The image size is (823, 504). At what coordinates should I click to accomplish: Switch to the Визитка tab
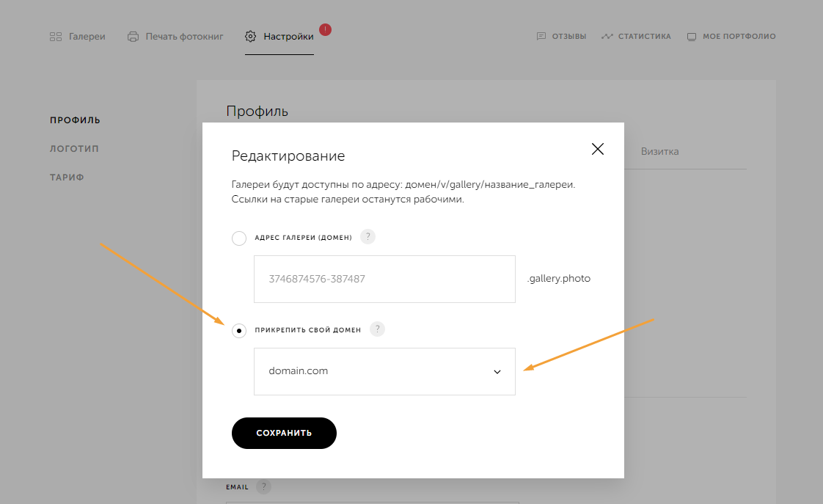point(659,151)
